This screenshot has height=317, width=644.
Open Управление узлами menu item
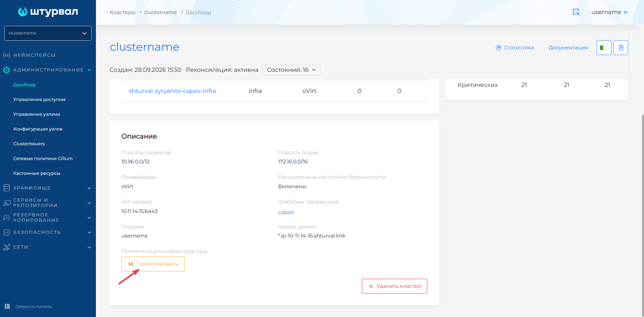click(x=37, y=114)
